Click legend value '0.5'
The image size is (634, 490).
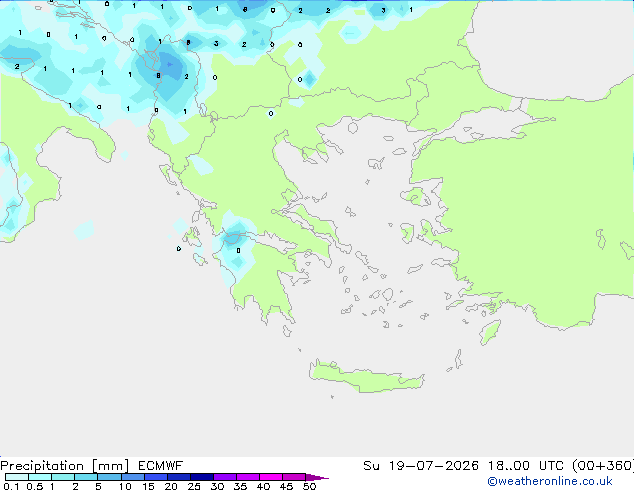click(35, 486)
